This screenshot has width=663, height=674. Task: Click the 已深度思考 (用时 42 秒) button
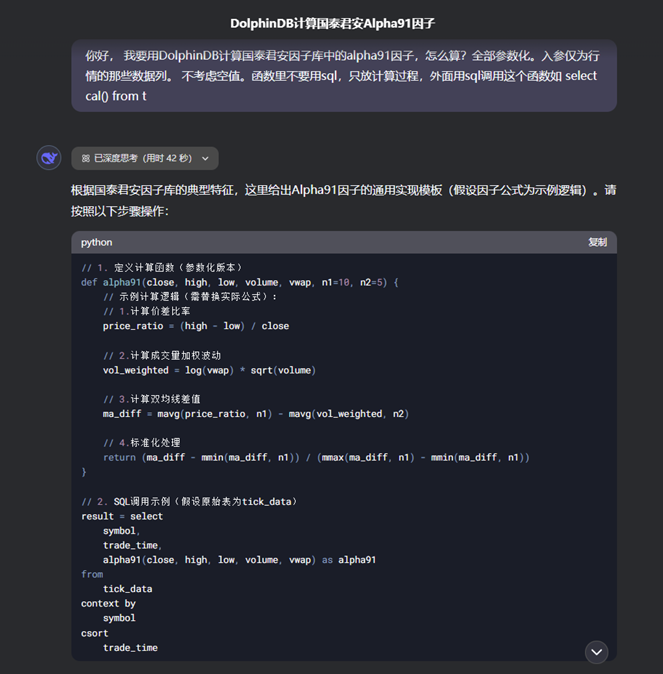pyautogui.click(x=145, y=158)
